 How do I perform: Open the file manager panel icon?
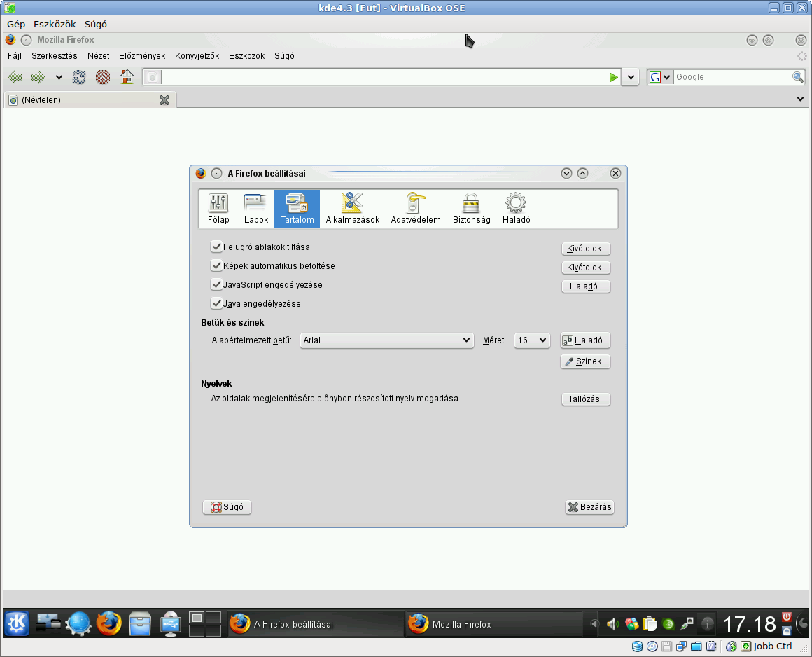pos(140,623)
